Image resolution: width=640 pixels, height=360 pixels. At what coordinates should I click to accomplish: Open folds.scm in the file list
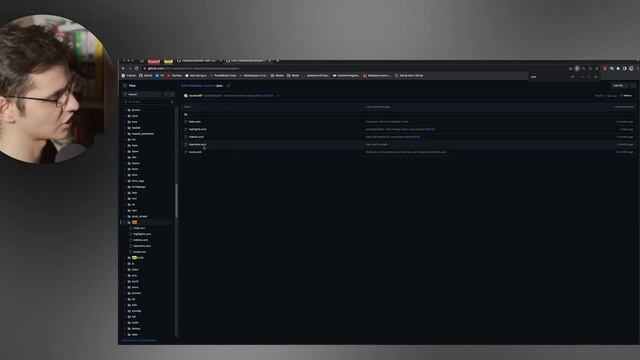[195, 122]
